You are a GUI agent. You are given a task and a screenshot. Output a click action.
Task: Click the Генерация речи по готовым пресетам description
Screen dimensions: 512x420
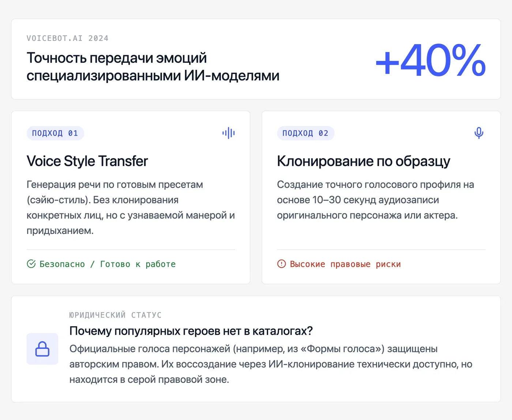pos(131,208)
